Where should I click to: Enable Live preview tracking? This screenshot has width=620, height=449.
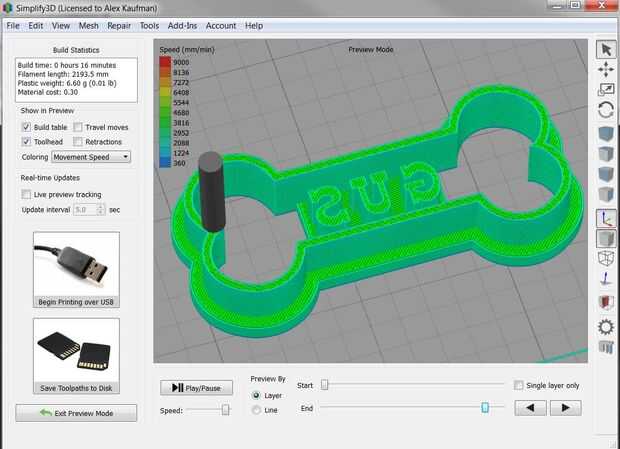[x=26, y=194]
